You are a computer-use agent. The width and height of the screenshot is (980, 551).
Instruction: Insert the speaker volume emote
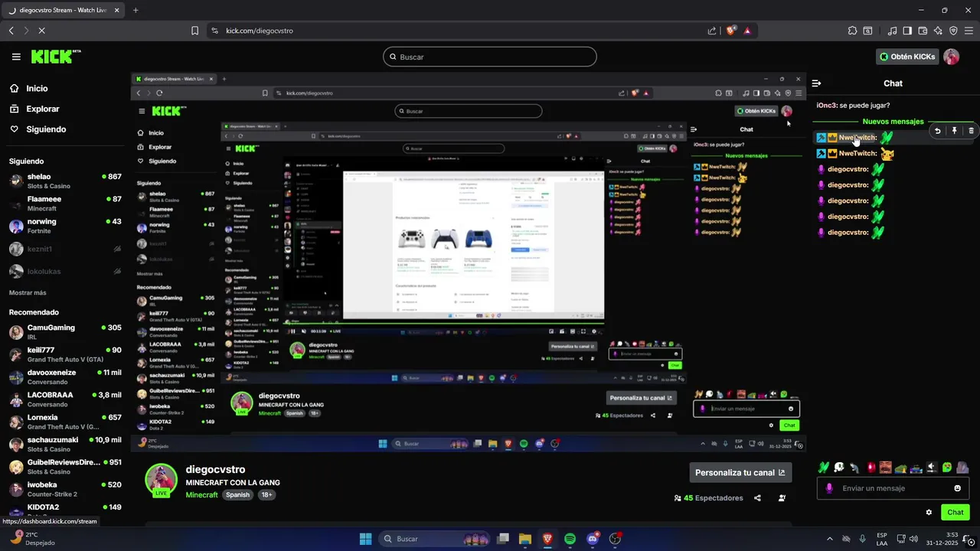click(932, 468)
